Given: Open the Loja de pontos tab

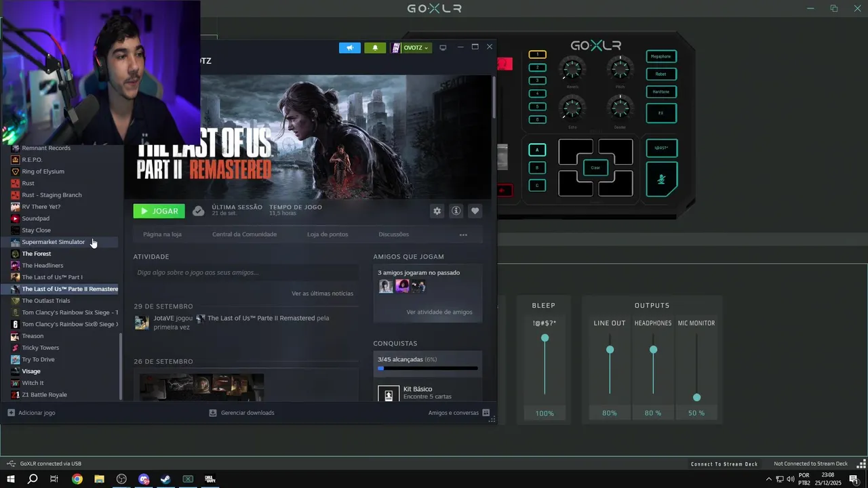Looking at the screenshot, I should click(x=328, y=235).
